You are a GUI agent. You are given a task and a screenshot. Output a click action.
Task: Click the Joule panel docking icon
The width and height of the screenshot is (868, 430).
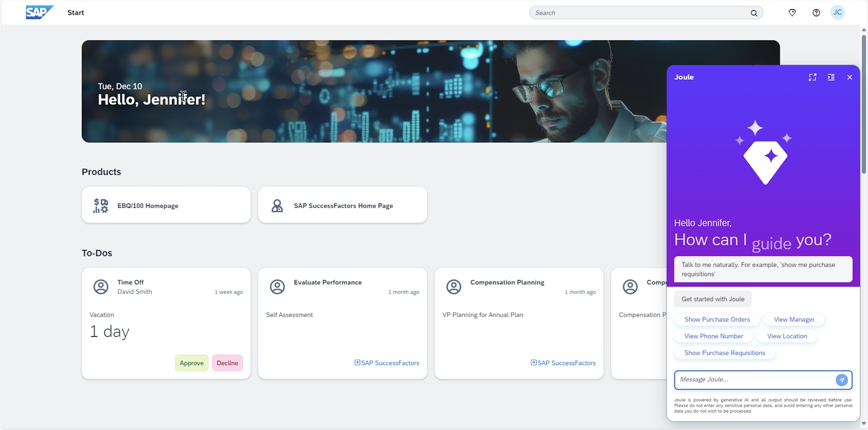tap(831, 77)
